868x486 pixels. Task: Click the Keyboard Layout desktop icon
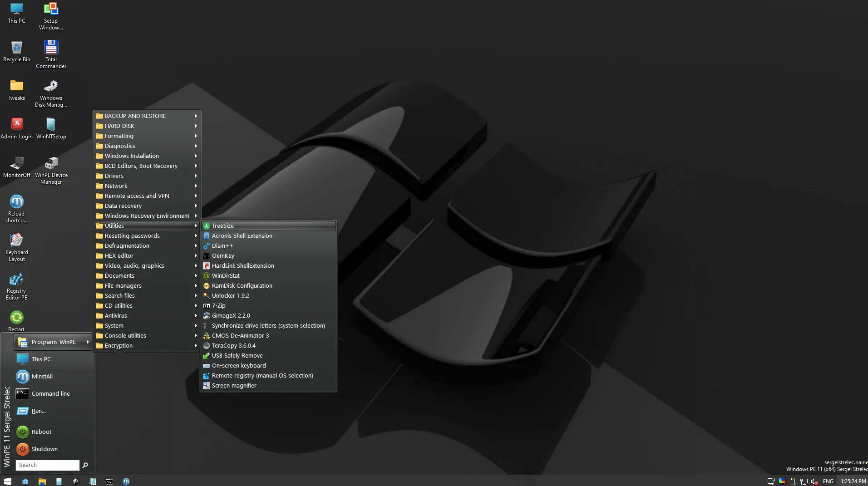click(x=16, y=247)
